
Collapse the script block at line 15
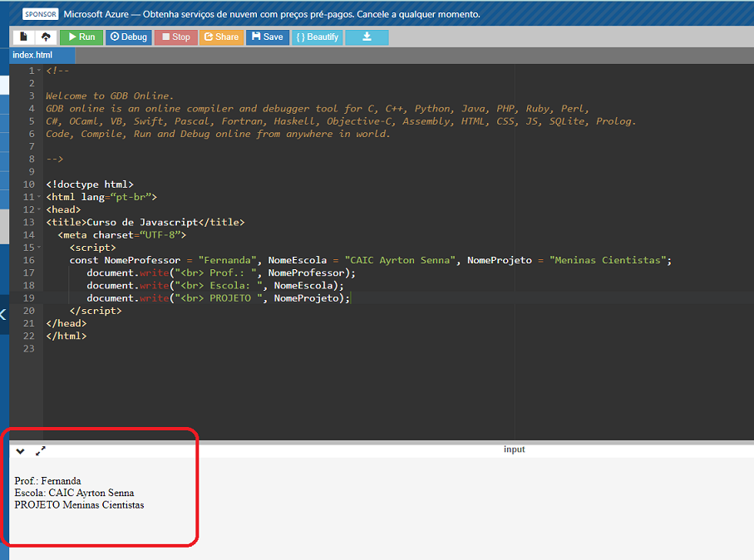point(40,248)
